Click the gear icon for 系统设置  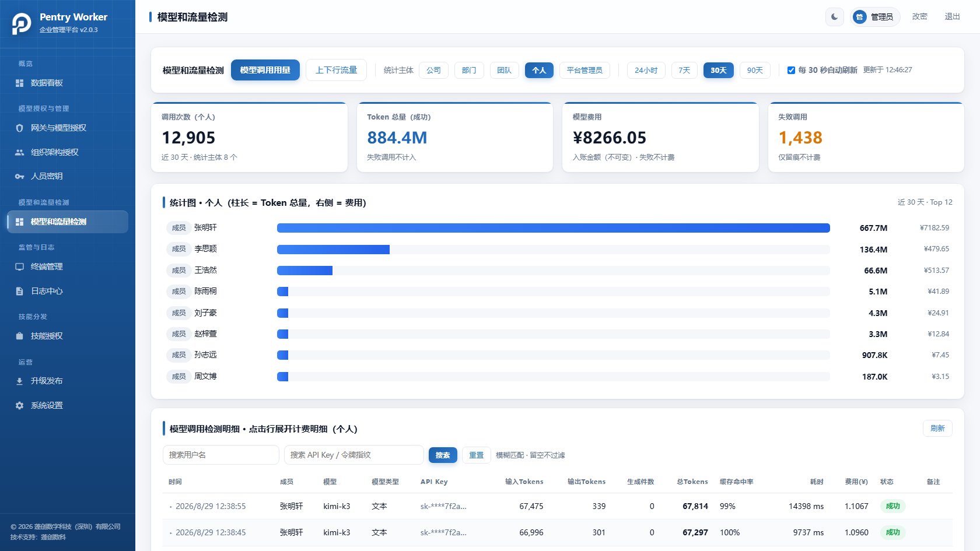19,405
